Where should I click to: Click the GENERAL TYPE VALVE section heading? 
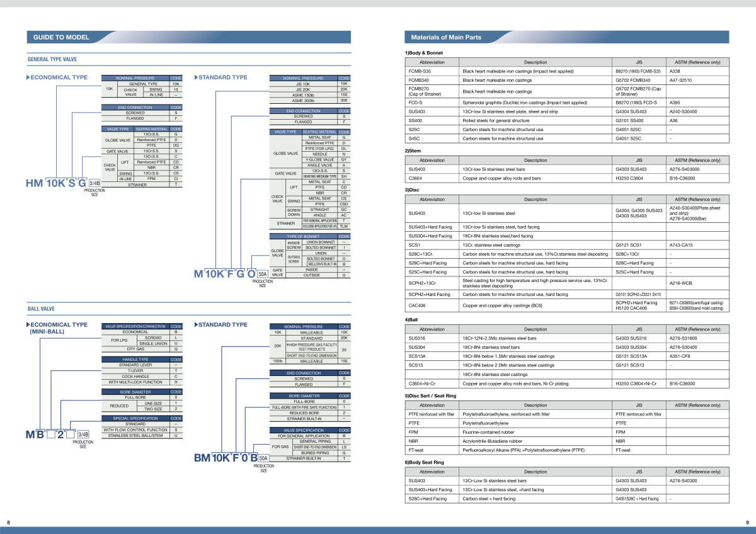[52, 59]
